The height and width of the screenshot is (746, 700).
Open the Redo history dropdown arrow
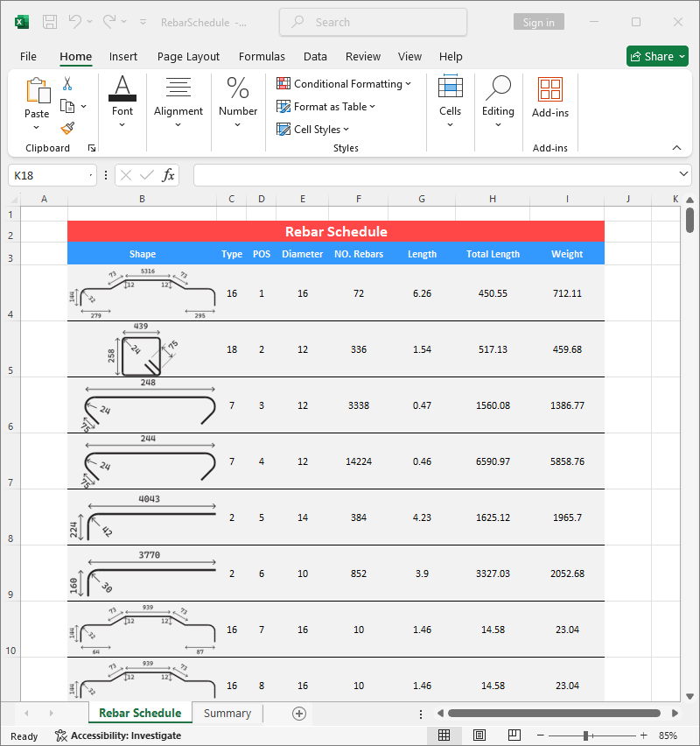pyautogui.click(x=123, y=22)
